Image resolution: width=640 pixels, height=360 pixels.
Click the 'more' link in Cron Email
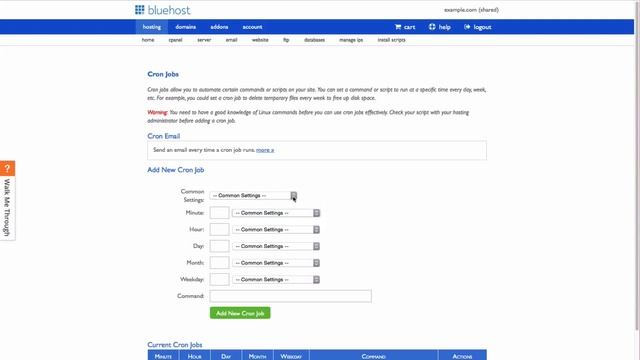click(x=265, y=150)
